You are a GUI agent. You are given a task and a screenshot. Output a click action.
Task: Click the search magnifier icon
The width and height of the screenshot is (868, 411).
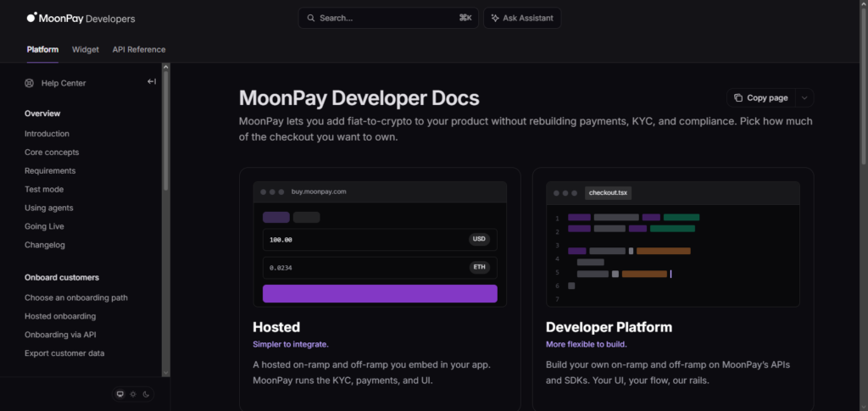311,18
